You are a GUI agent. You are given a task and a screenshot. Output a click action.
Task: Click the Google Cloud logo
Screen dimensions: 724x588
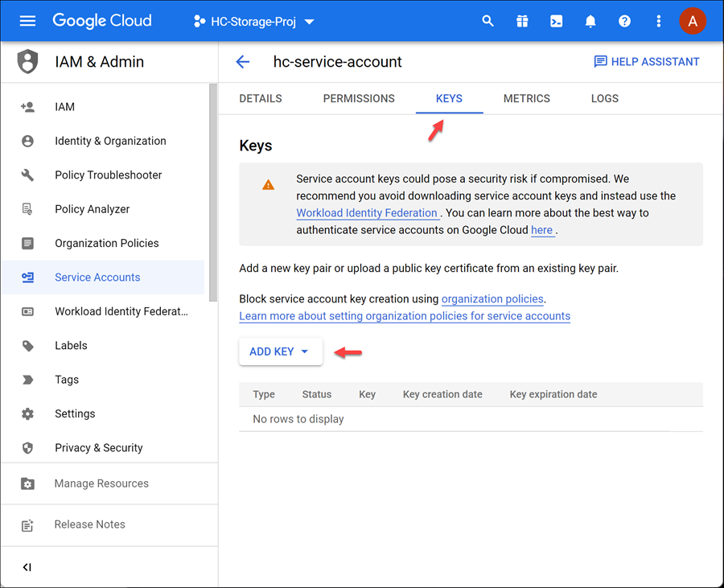pos(101,21)
